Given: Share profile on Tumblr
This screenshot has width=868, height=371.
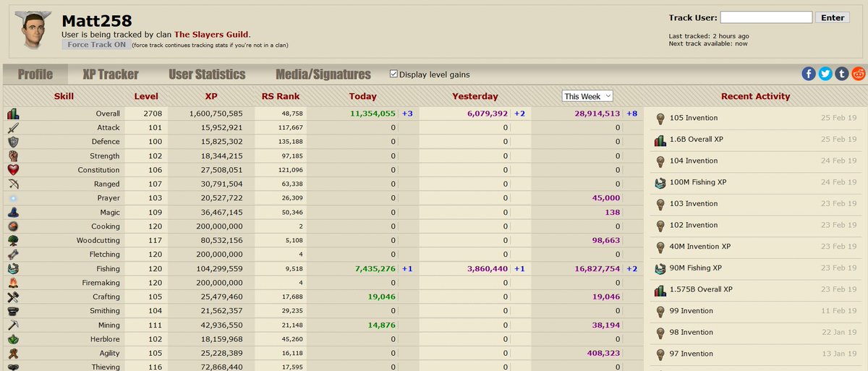Looking at the screenshot, I should (842, 73).
